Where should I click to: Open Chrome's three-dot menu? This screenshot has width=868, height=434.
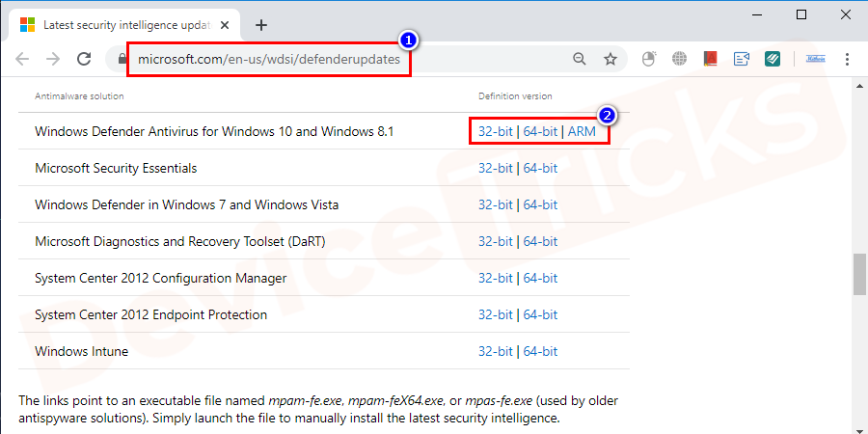coord(847,59)
